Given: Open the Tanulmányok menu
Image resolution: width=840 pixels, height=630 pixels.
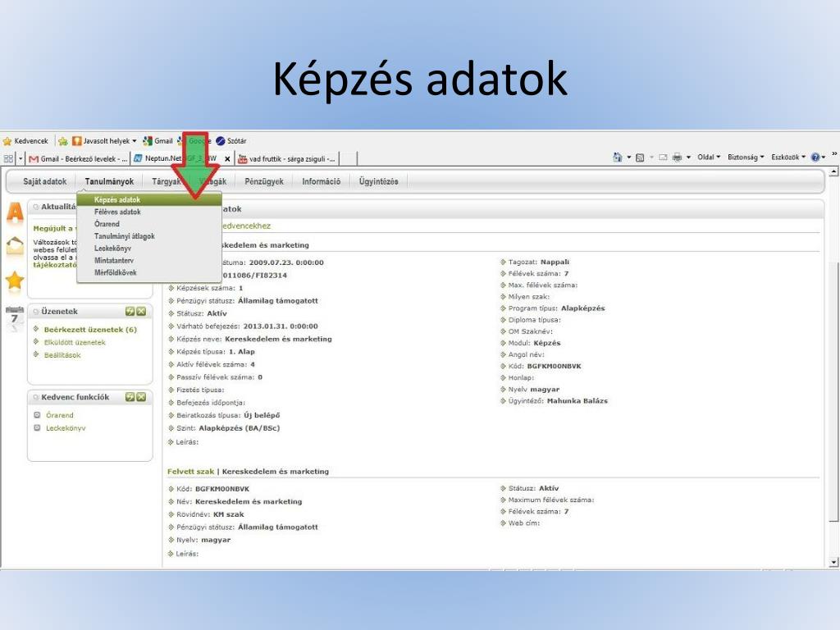Looking at the screenshot, I should click(x=109, y=181).
